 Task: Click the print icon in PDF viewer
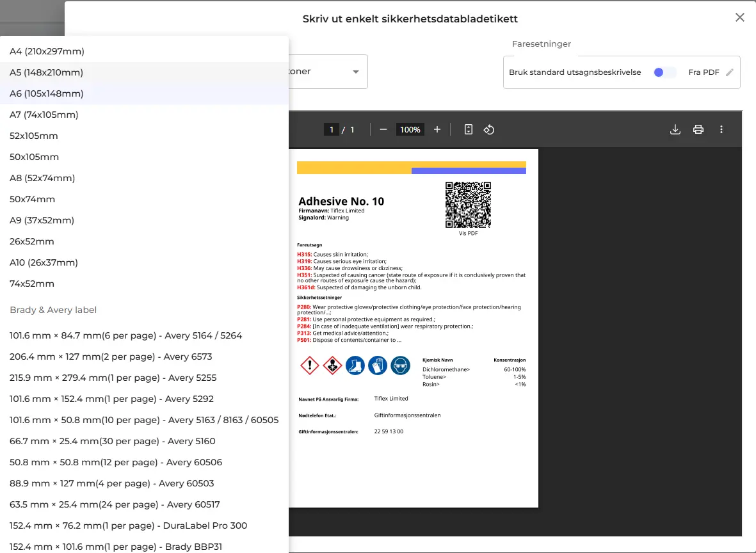[698, 130]
